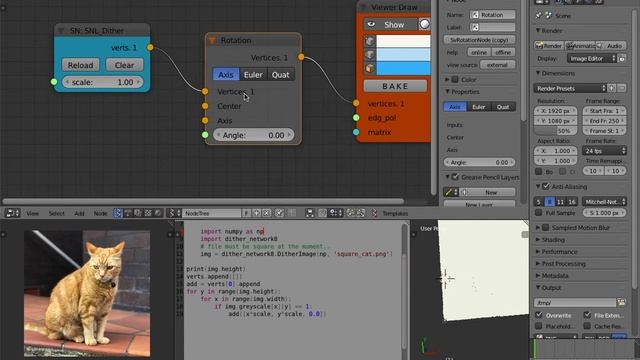This screenshot has width=640, height=360.
Task: Click the pin node tree icon in header
Action: click(279, 213)
